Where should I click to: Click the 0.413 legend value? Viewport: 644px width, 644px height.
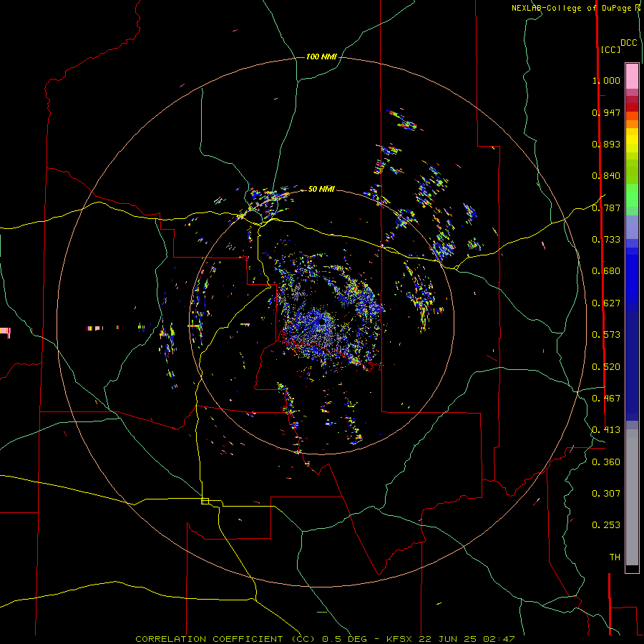(606, 430)
